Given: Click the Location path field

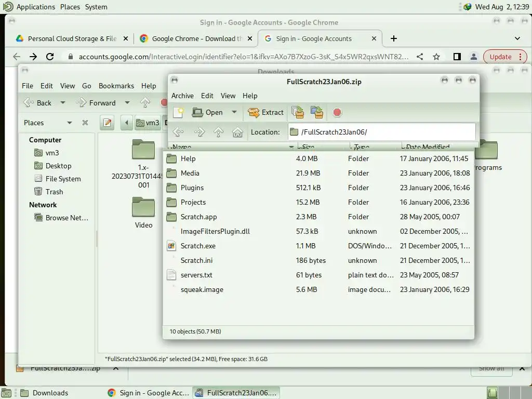Looking at the screenshot, I should (382, 132).
